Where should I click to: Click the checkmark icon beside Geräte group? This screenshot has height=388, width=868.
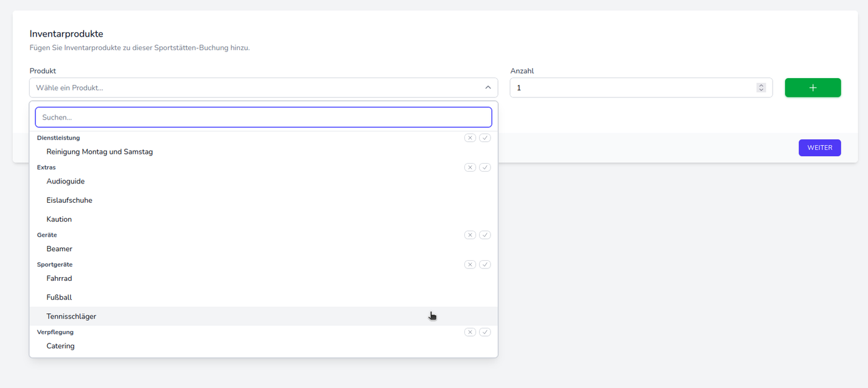(485, 235)
